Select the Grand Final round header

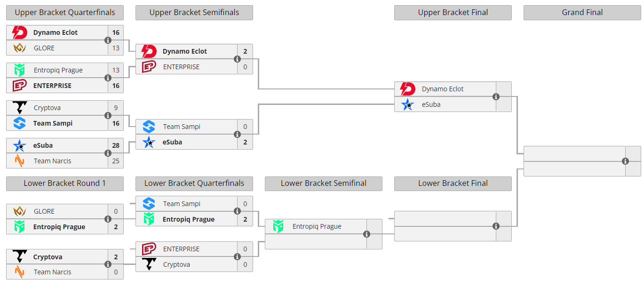tap(582, 13)
